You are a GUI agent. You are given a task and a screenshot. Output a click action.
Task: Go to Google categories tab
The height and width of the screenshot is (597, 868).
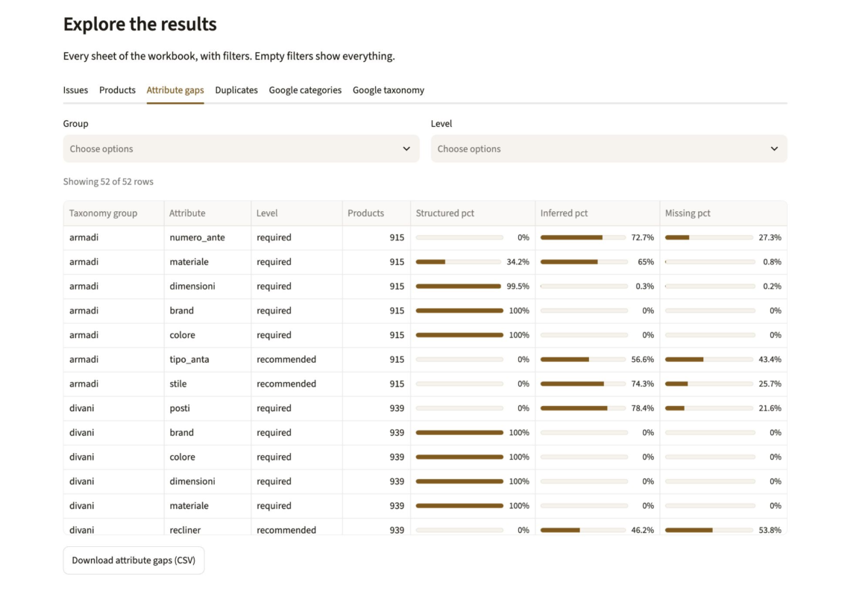(x=305, y=90)
